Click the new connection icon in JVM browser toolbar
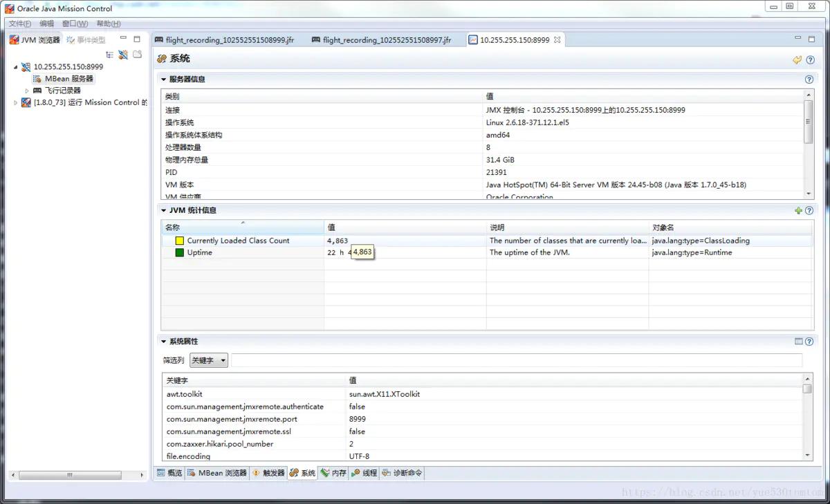Viewport: 830px width, 504px height. [123, 55]
